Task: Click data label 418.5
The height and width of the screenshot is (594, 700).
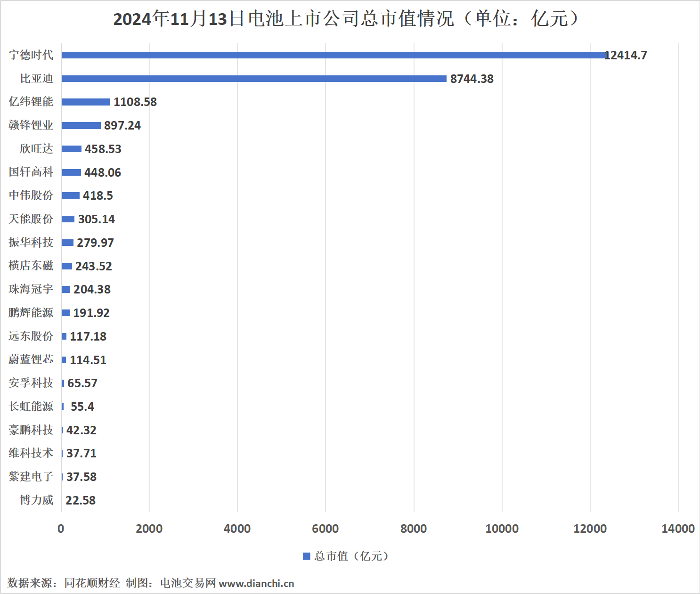Action: pos(98,195)
